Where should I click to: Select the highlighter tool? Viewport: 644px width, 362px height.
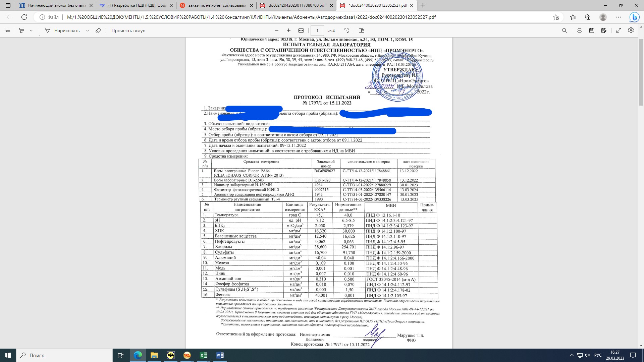click(22, 31)
